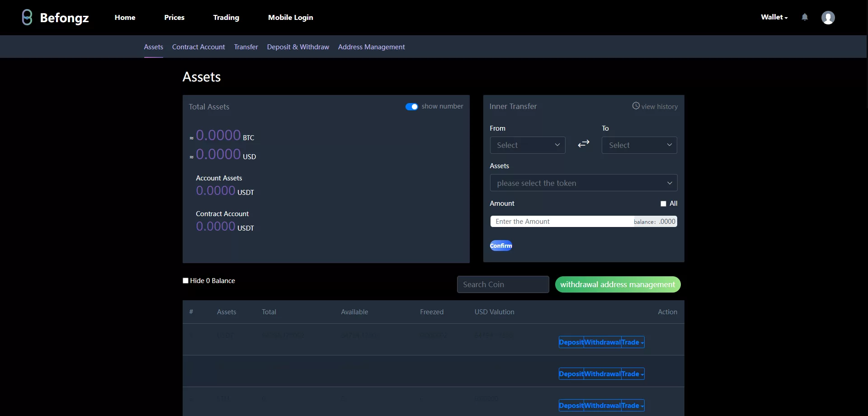Open the To account dropdown
Viewport: 868px width, 416px height.
639,145
